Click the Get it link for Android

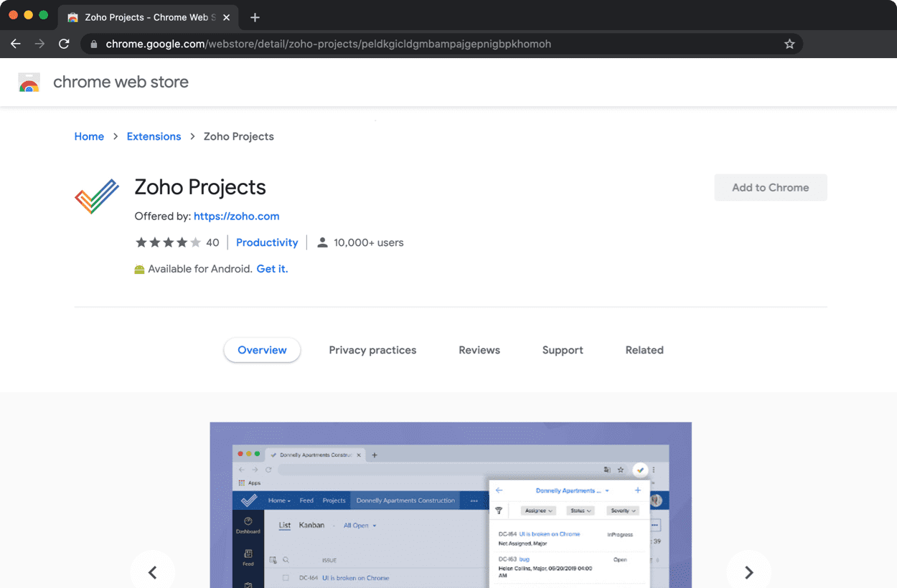pyautogui.click(x=272, y=269)
